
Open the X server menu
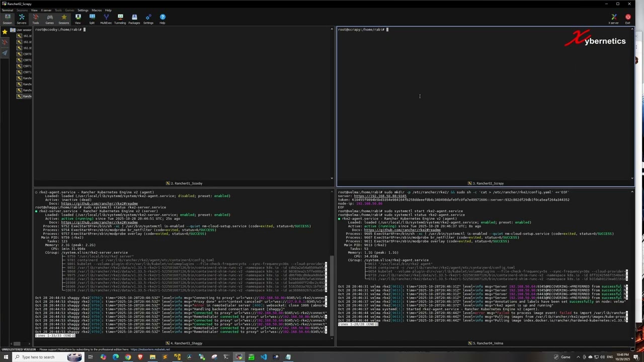(x=46, y=10)
